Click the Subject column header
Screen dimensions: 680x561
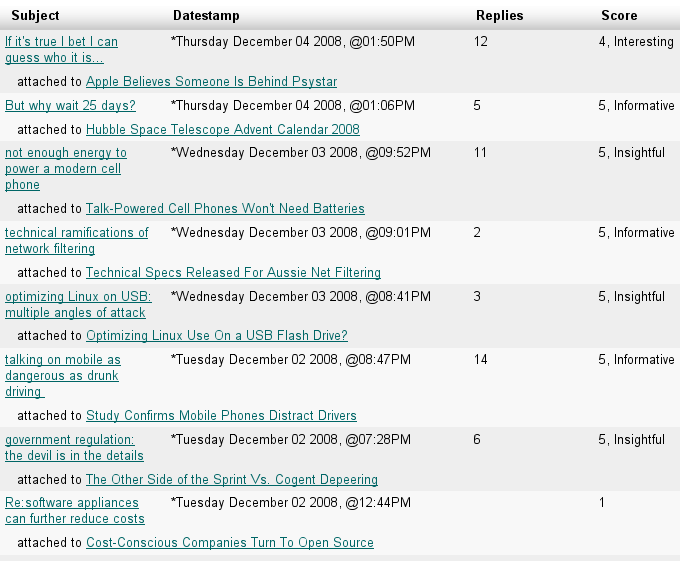pos(35,16)
